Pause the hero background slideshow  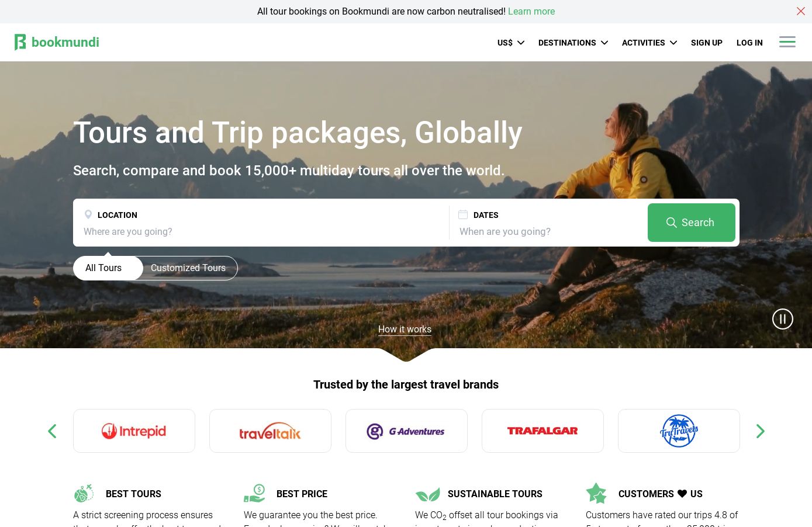click(x=782, y=319)
